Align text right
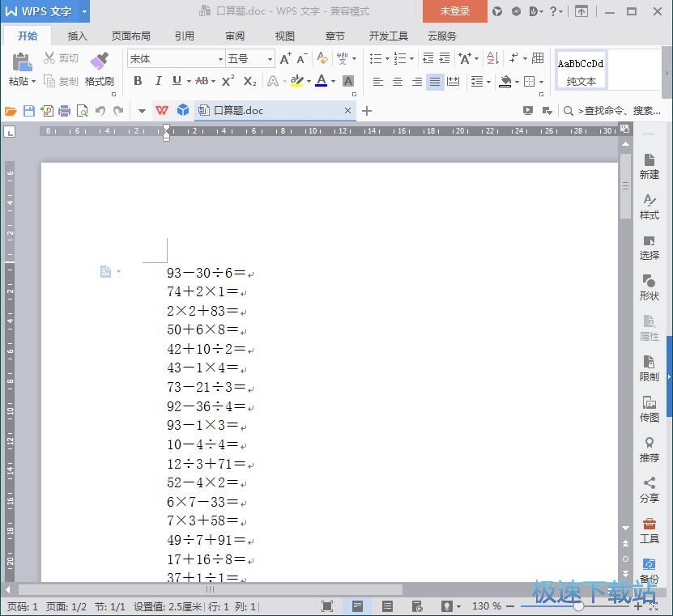Screen dimensions: 673x616 [x=417, y=82]
